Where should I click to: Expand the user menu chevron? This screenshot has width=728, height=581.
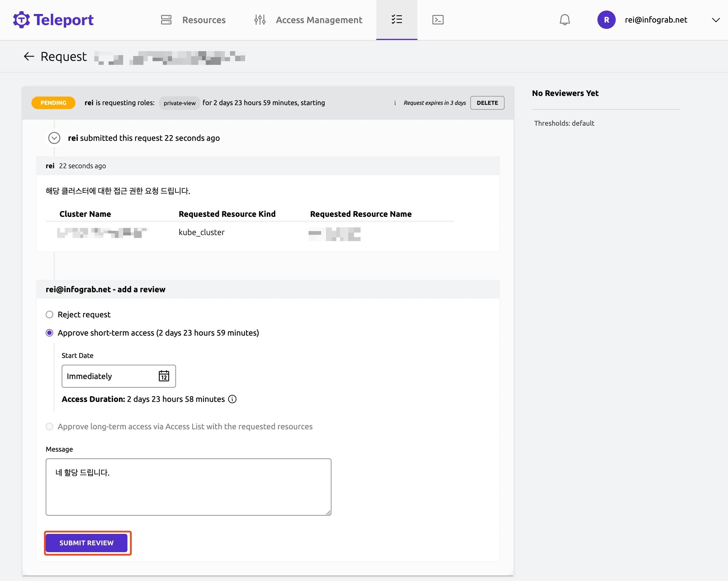(715, 20)
